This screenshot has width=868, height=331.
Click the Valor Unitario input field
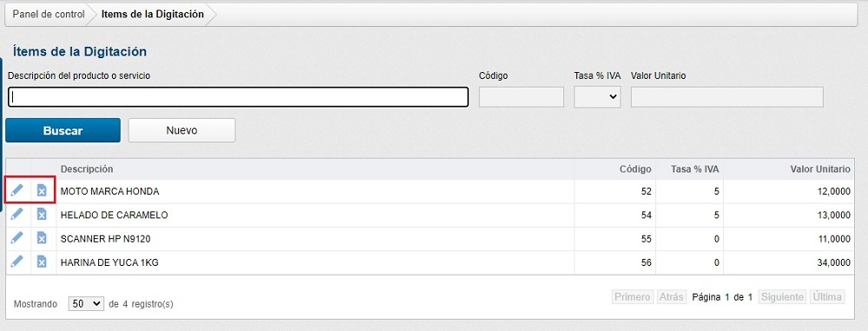(727, 97)
